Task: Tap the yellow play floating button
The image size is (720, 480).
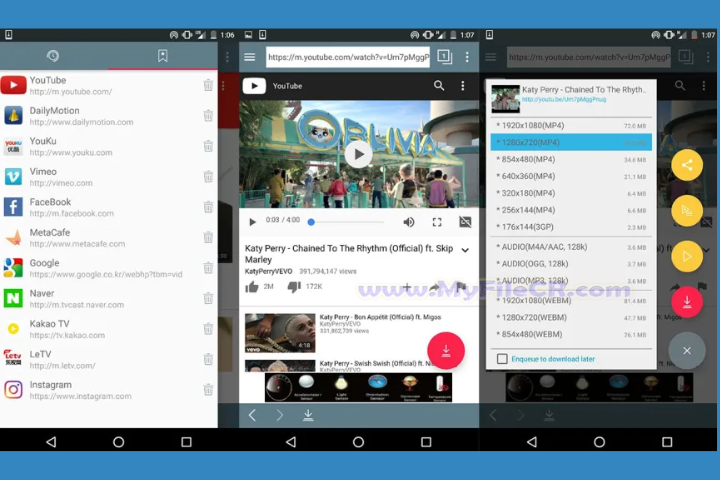Action: (687, 256)
